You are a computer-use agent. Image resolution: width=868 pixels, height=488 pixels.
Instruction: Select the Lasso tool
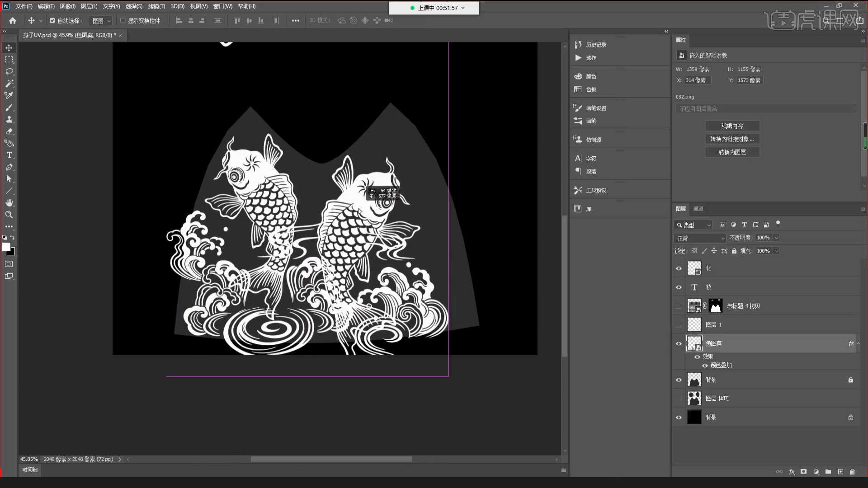click(9, 72)
